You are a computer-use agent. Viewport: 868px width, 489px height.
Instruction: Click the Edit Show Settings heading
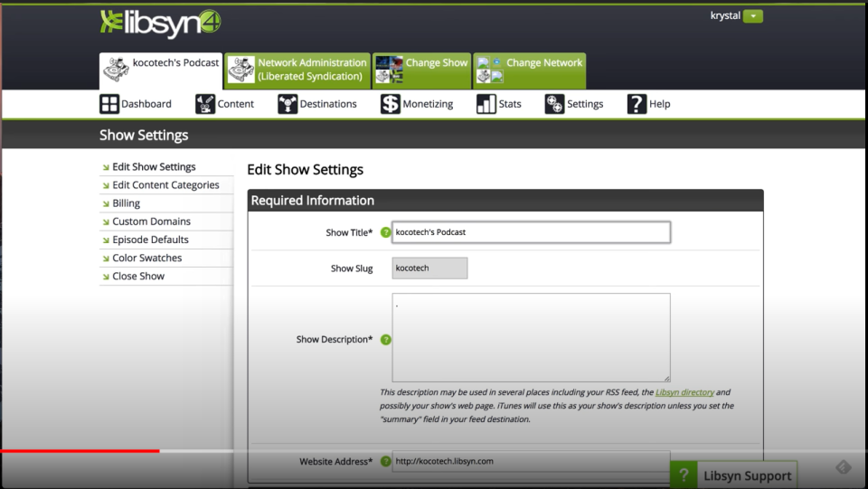(x=305, y=170)
